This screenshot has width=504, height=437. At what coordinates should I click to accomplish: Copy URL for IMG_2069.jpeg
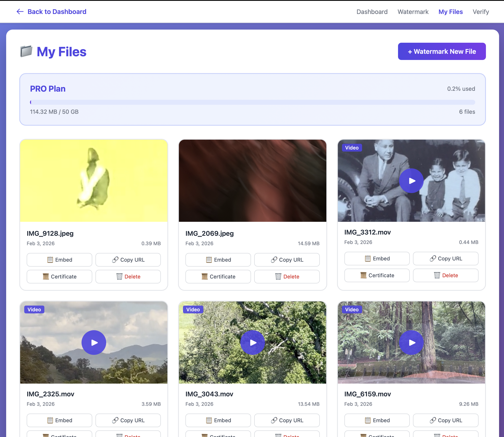[287, 260]
